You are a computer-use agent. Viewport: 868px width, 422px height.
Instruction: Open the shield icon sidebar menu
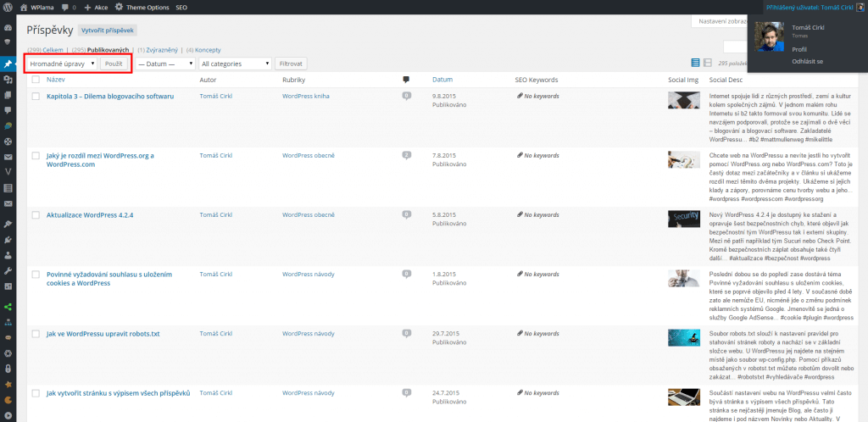pyautogui.click(x=8, y=42)
